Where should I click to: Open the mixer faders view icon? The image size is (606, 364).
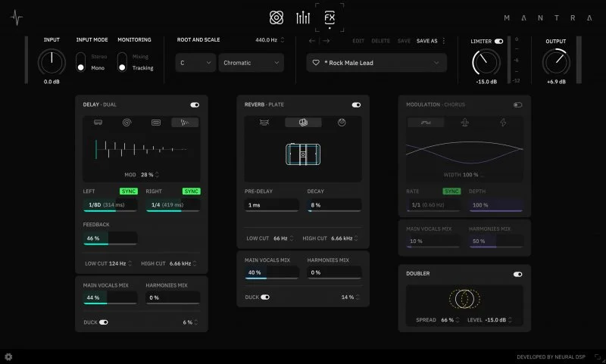[x=303, y=17]
